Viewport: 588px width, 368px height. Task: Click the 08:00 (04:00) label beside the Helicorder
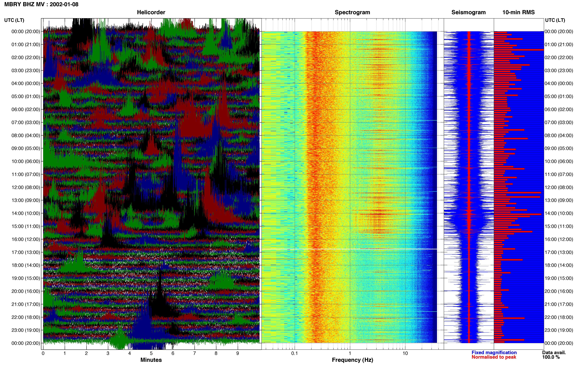click(26, 136)
